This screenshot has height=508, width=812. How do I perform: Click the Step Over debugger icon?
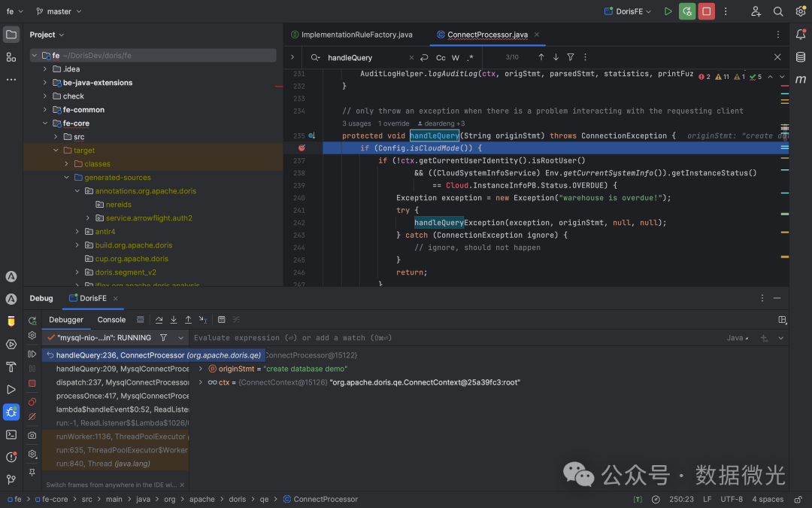(x=159, y=320)
